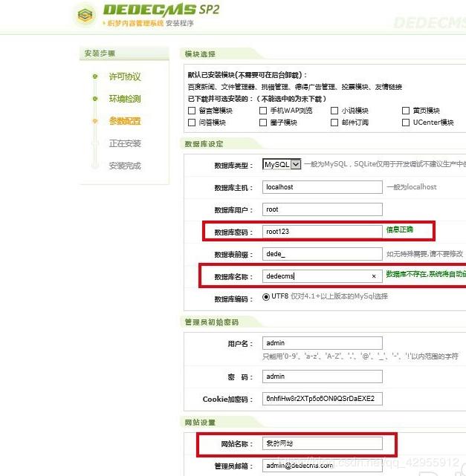Select the 许可协议 install step
This screenshot has width=466, height=476.
click(x=125, y=76)
